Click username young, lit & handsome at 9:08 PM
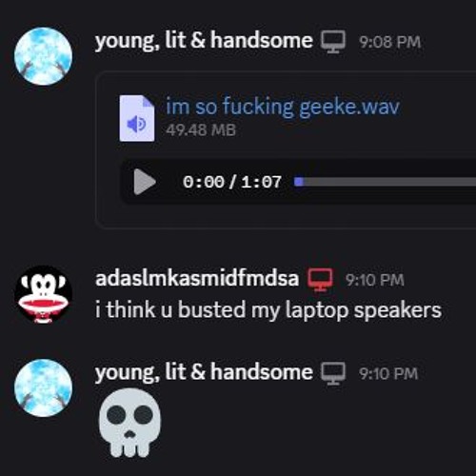Image resolution: width=476 pixels, height=476 pixels. pyautogui.click(x=204, y=41)
